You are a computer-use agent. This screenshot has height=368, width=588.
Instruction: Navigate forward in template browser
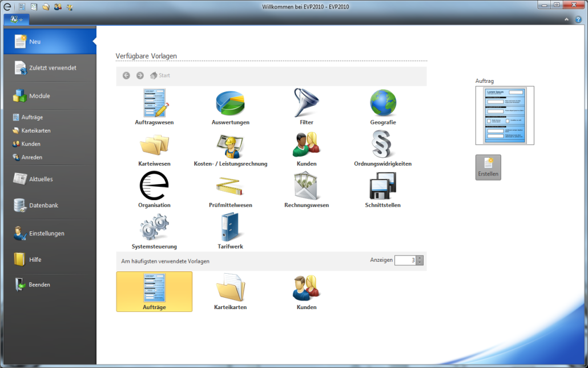point(140,75)
